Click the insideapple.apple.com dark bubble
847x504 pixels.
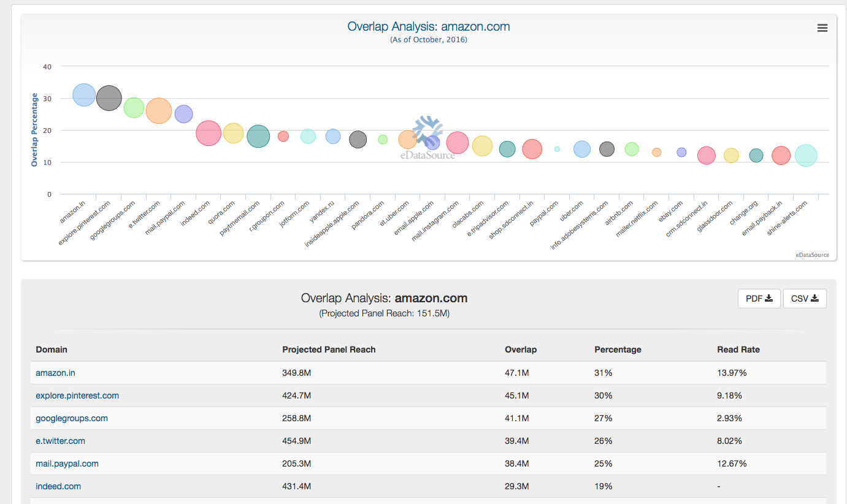(358, 139)
